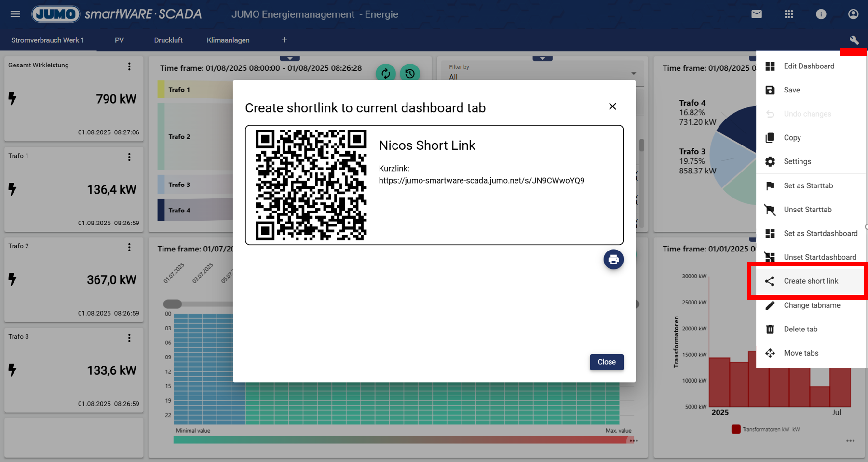Image resolution: width=868 pixels, height=462 pixels.
Task: Open Trafo 2 widget three-dot menu
Action: (x=129, y=247)
